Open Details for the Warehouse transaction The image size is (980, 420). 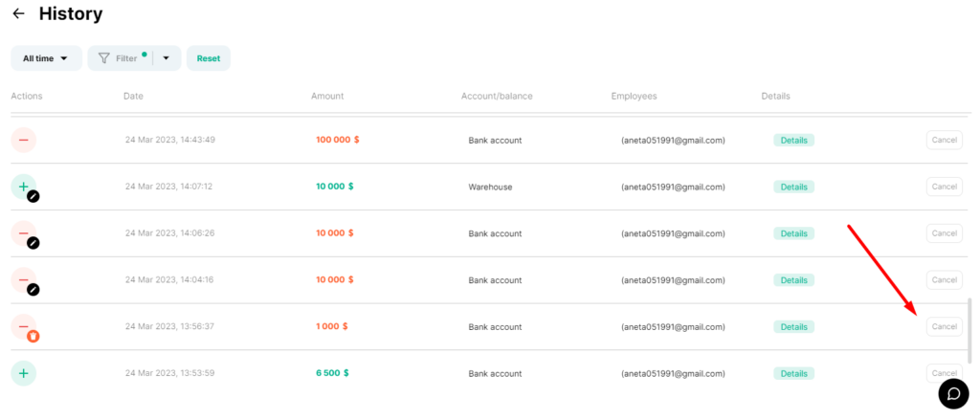pyautogui.click(x=793, y=187)
